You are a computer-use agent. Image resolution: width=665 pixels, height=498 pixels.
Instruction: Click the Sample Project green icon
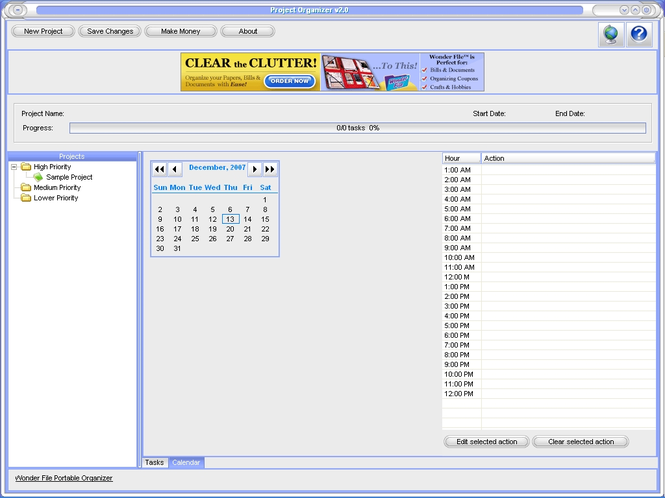coord(38,177)
